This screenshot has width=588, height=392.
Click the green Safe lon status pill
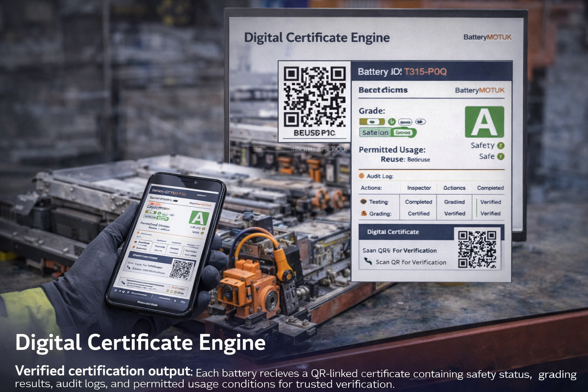[x=387, y=132]
